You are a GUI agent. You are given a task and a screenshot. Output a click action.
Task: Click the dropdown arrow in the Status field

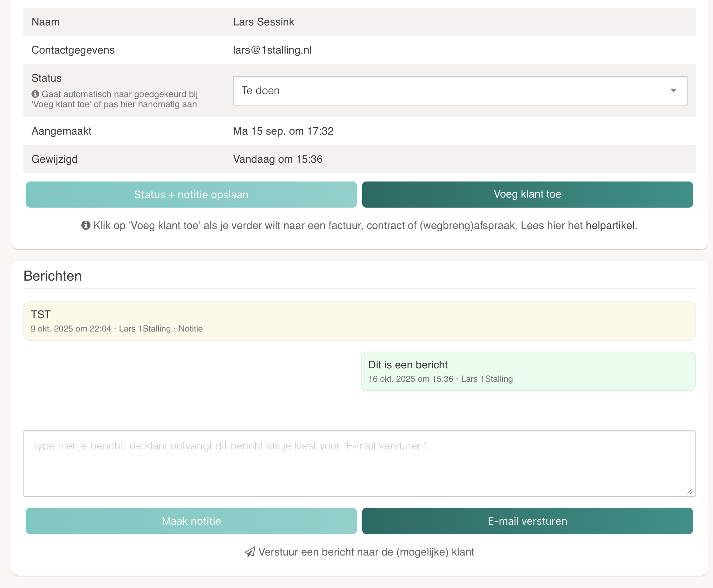[x=673, y=90]
